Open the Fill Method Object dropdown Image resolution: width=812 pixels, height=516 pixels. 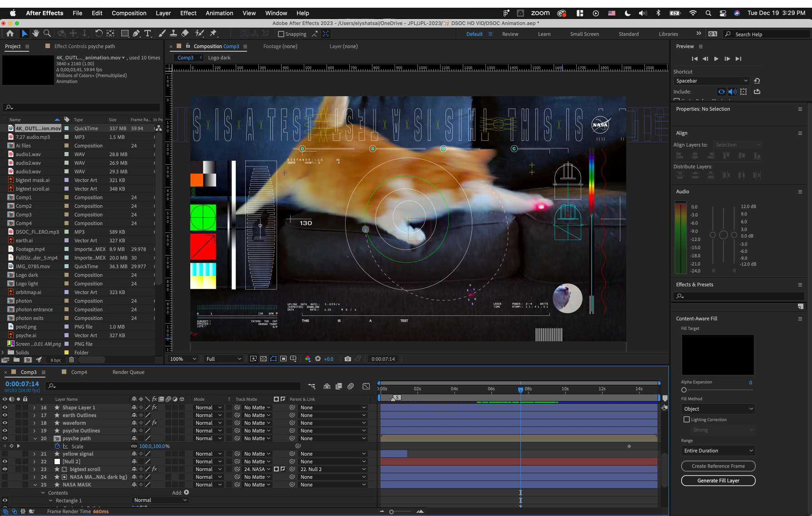pos(718,409)
